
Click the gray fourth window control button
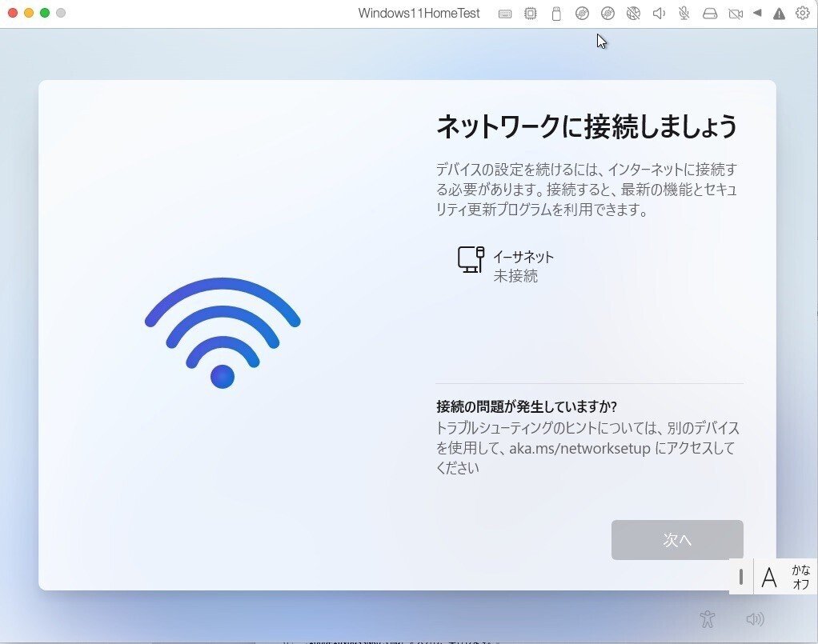pos(61,13)
